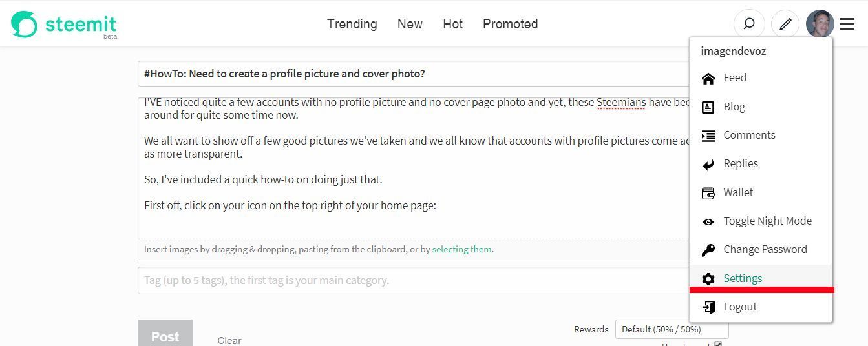868x346 pixels.
Task: Click the gear icon beside Settings
Action: tap(708, 279)
